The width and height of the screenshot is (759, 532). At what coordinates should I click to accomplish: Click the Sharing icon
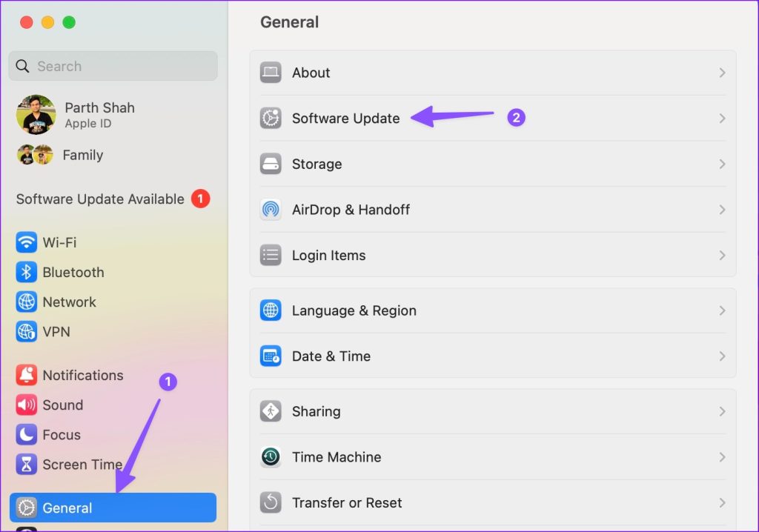tap(271, 411)
